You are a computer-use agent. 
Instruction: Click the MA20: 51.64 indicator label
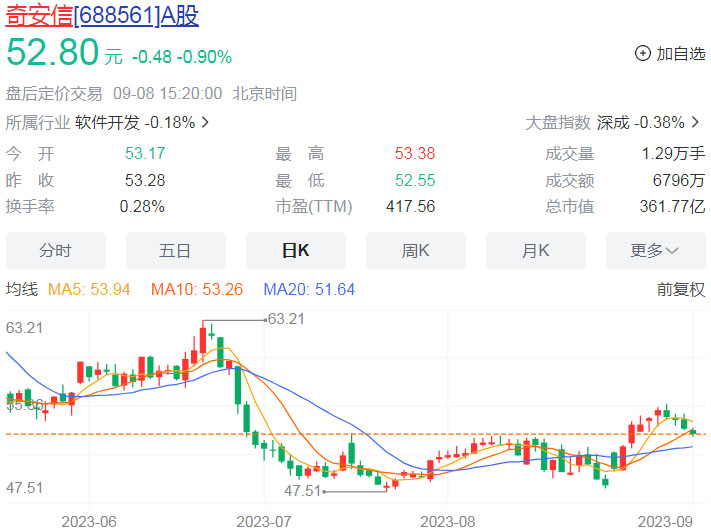[x=309, y=289]
